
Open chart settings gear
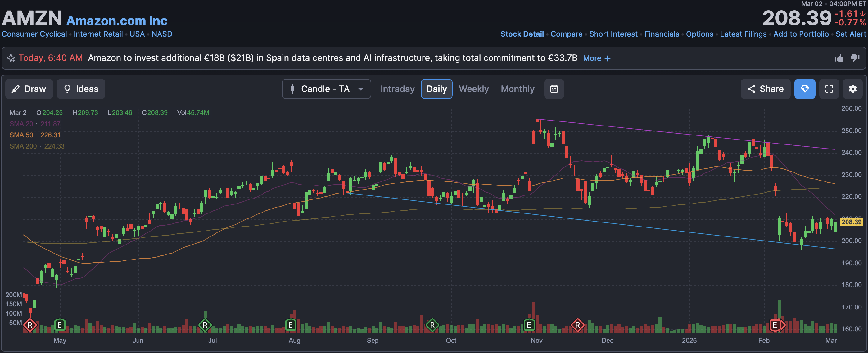click(852, 89)
